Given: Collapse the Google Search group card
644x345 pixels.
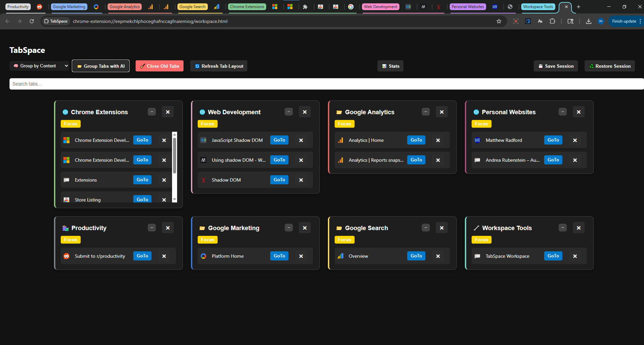Looking at the screenshot, I should (426, 228).
